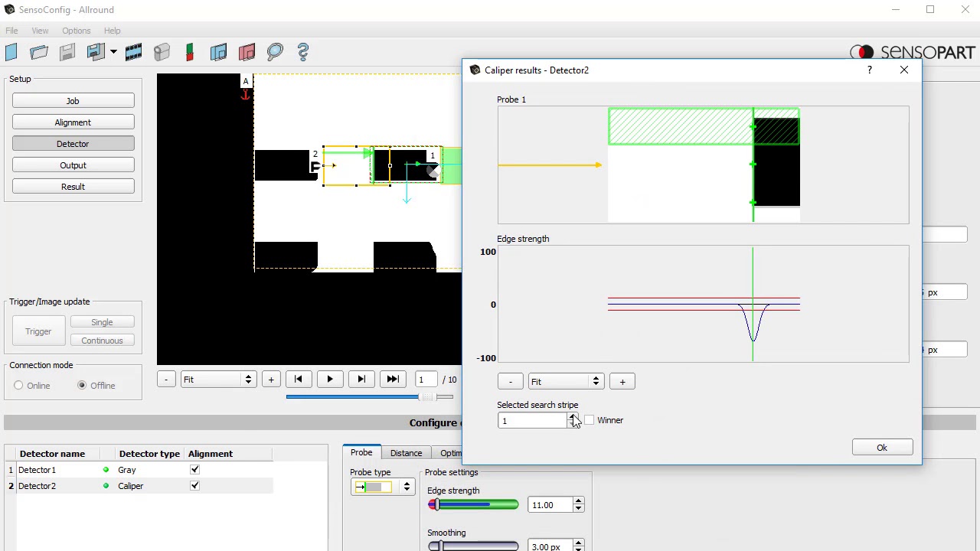Viewport: 980px width, 551px height.
Task: Open main image zoom Fit dropdown
Action: [x=217, y=380]
